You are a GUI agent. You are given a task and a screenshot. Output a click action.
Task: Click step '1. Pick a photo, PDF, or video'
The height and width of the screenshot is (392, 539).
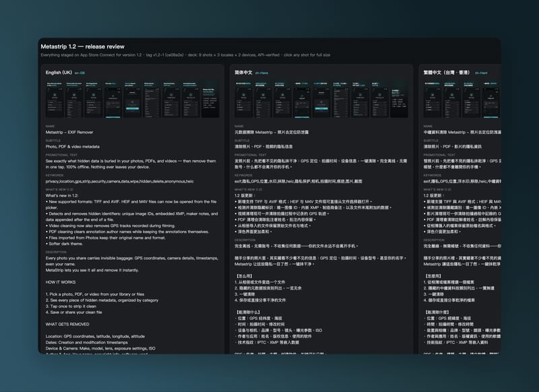(x=95, y=294)
